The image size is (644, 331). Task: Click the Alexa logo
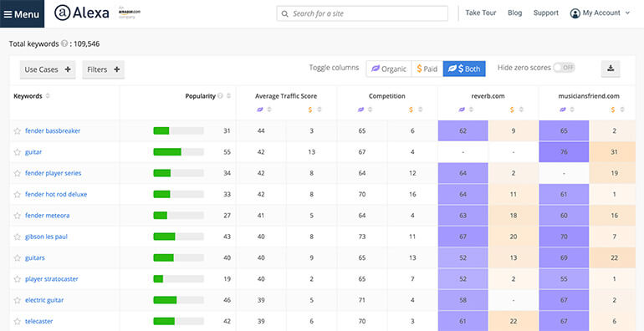click(x=82, y=13)
